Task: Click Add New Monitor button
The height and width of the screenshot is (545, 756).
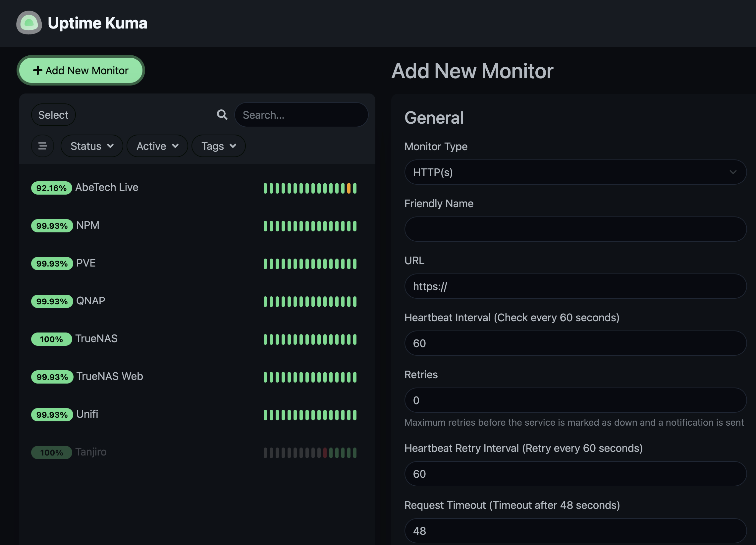Action: [x=81, y=70]
